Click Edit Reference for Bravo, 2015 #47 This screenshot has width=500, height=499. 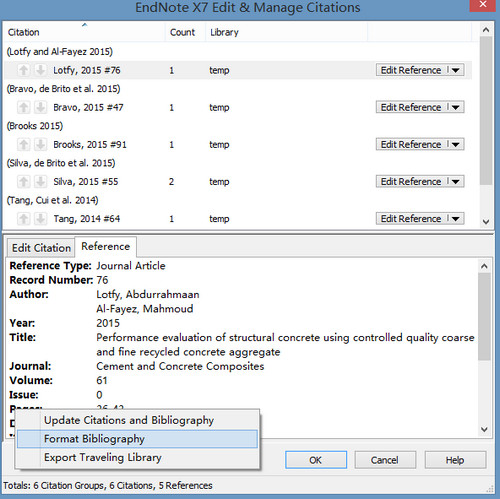click(411, 107)
